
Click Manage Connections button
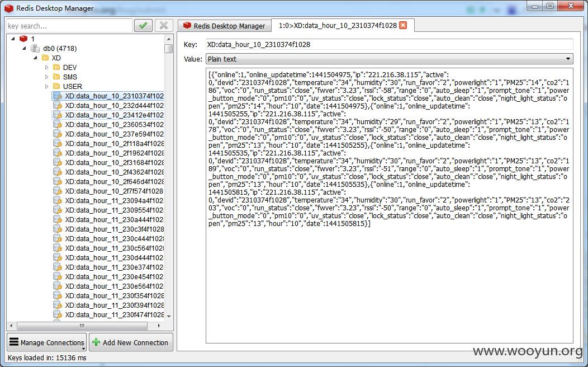point(46,342)
